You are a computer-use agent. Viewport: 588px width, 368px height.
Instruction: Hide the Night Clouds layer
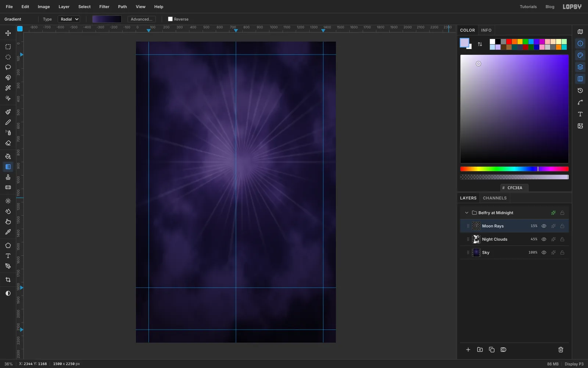pos(544,239)
